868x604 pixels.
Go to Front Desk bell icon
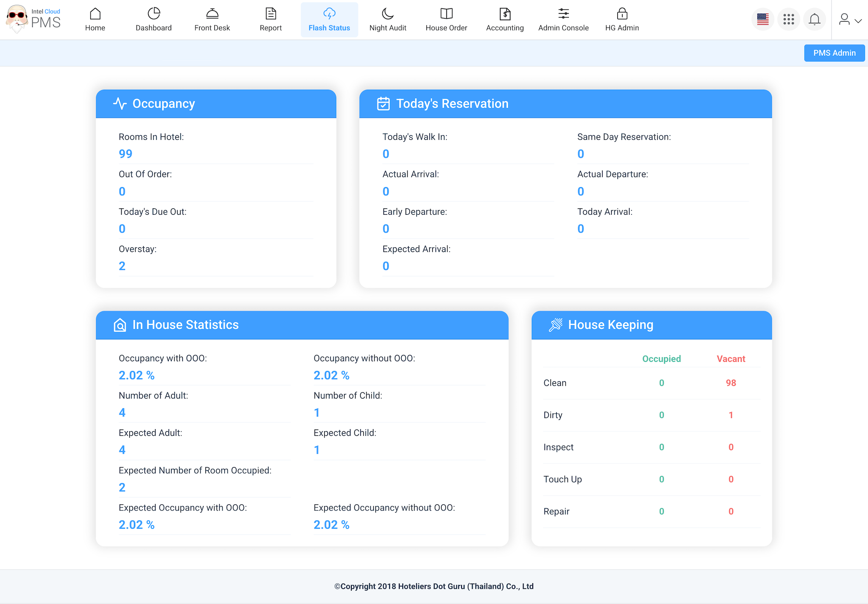pyautogui.click(x=212, y=14)
